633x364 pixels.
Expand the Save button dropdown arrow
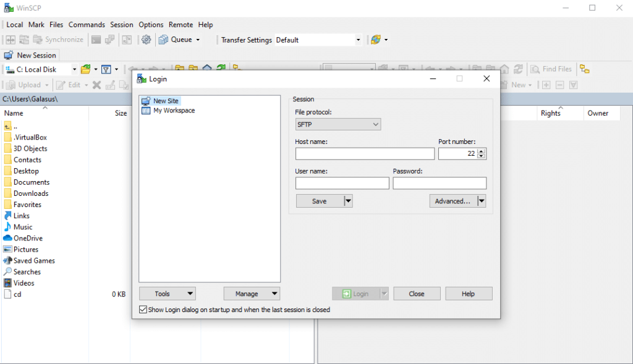click(x=348, y=201)
